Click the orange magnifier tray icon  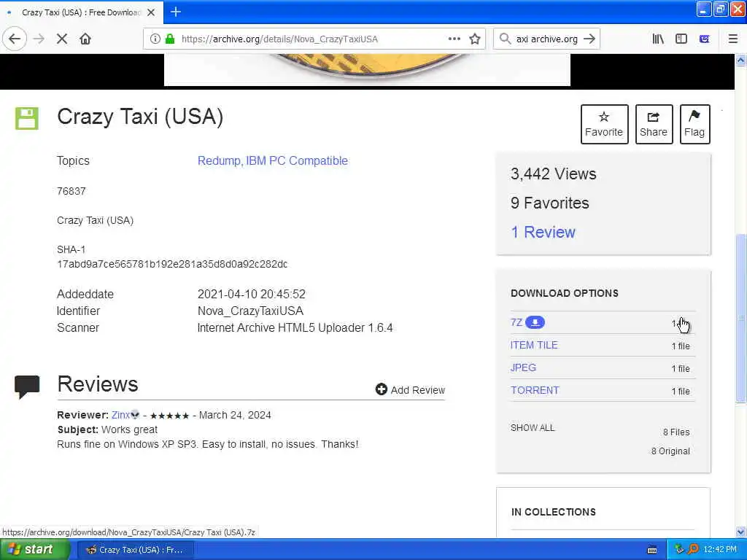pos(693,550)
